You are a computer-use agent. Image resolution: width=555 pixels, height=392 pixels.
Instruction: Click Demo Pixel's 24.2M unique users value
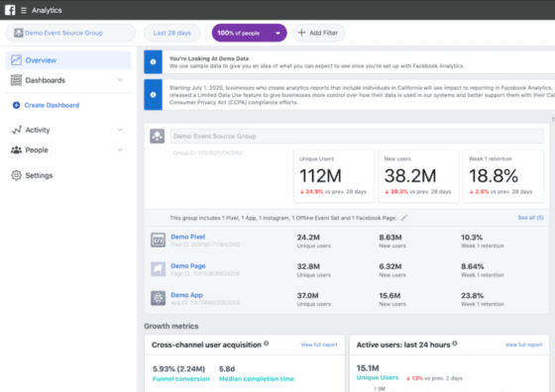[308, 238]
